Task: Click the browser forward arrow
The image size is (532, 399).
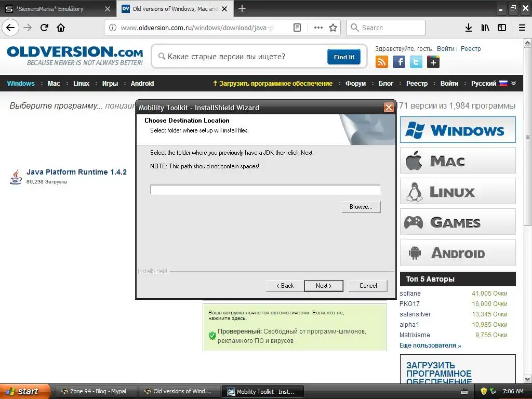Action: click(28, 28)
